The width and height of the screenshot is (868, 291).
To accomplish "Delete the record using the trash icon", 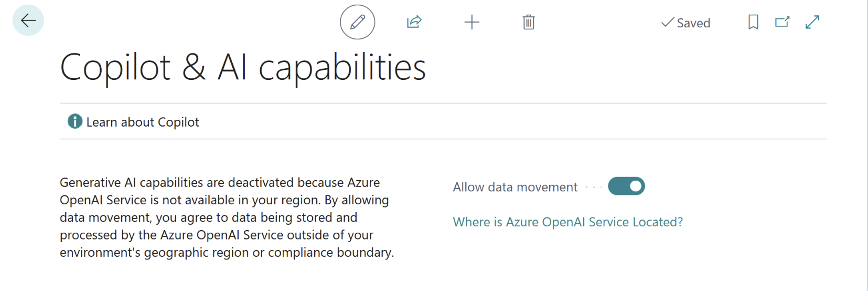I will tap(529, 22).
